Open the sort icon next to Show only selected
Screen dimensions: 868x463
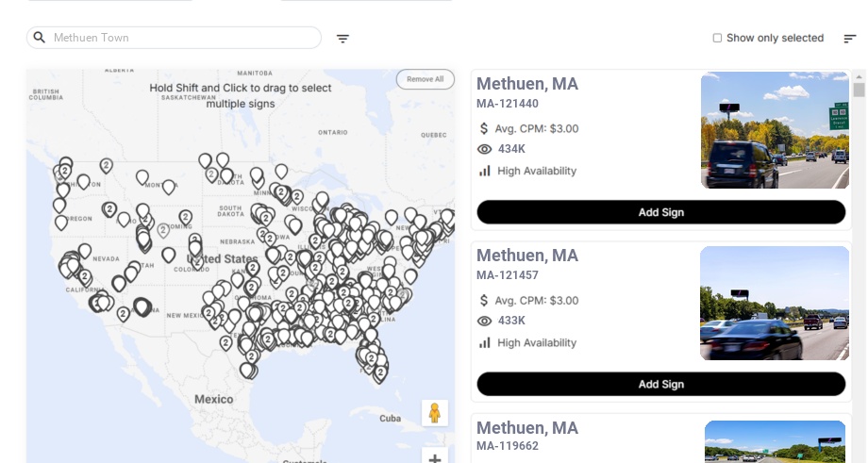[849, 39]
